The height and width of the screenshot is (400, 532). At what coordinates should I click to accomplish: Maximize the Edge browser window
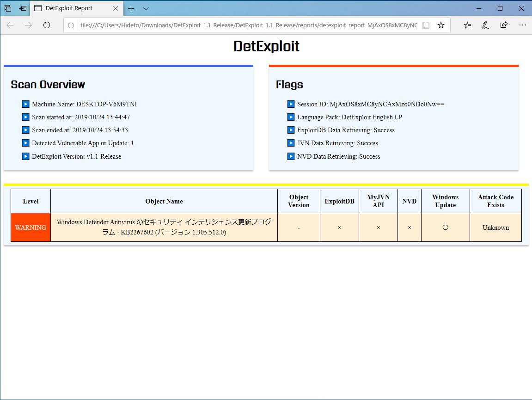tap(500, 8)
